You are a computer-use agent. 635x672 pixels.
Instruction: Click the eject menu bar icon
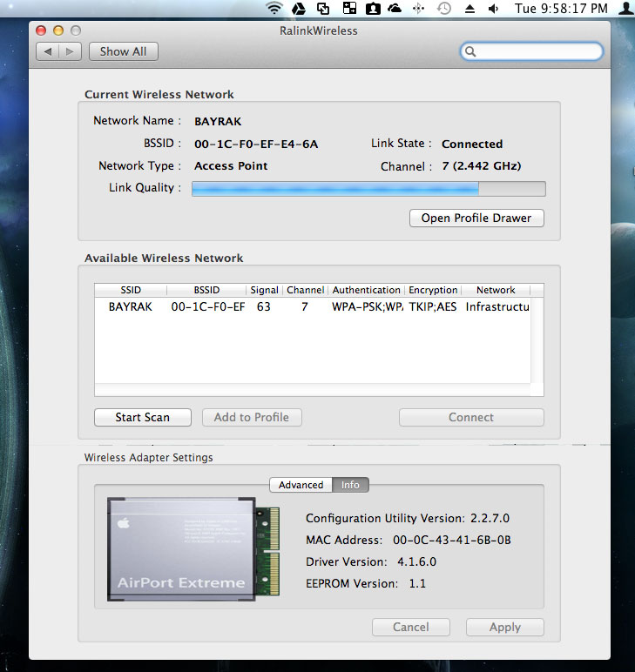469,9
